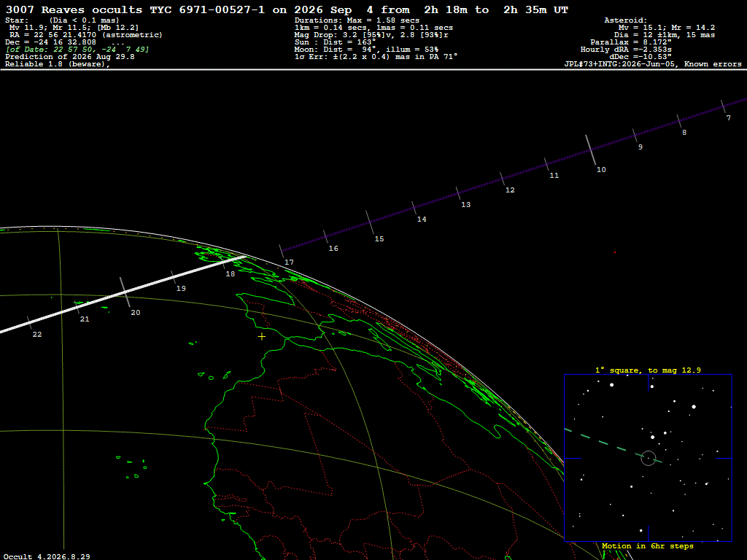Click the brightest star in finder chart
The height and width of the screenshot is (560, 747).
click(694, 407)
